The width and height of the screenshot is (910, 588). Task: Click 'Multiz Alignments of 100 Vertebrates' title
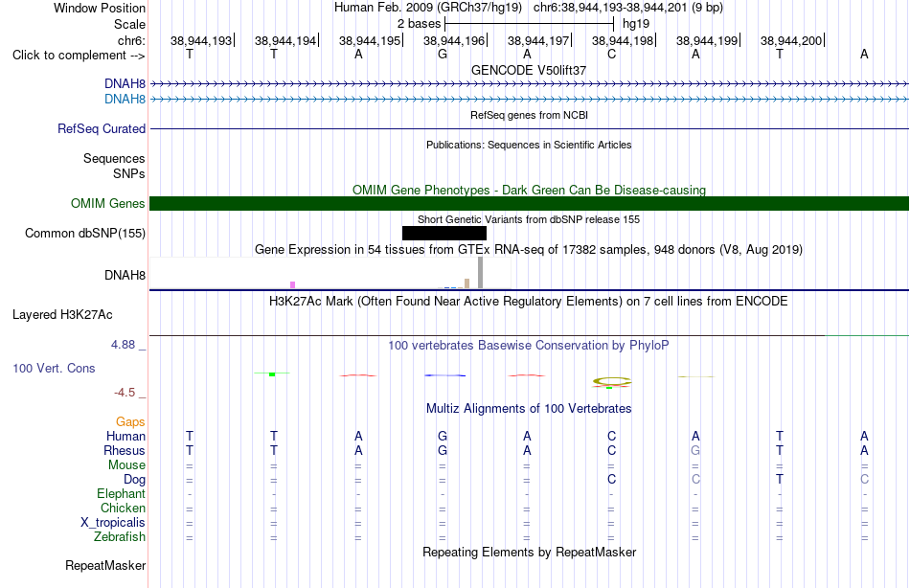(x=529, y=409)
